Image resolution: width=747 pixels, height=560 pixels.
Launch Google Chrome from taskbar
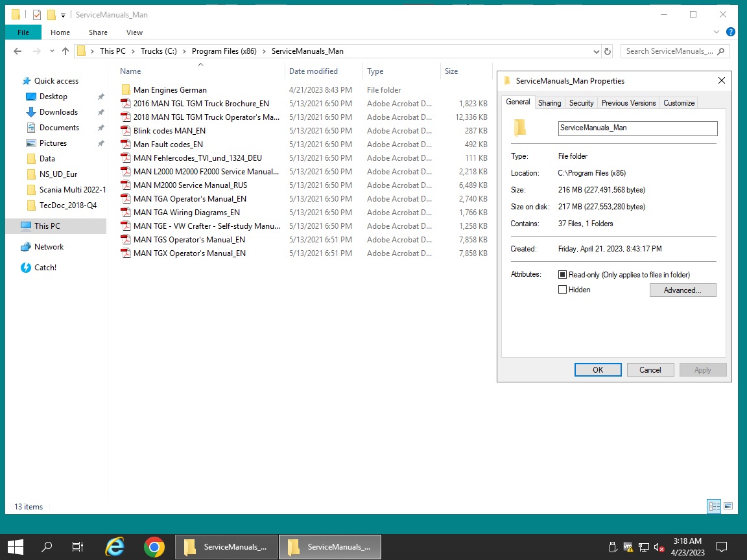point(154,546)
